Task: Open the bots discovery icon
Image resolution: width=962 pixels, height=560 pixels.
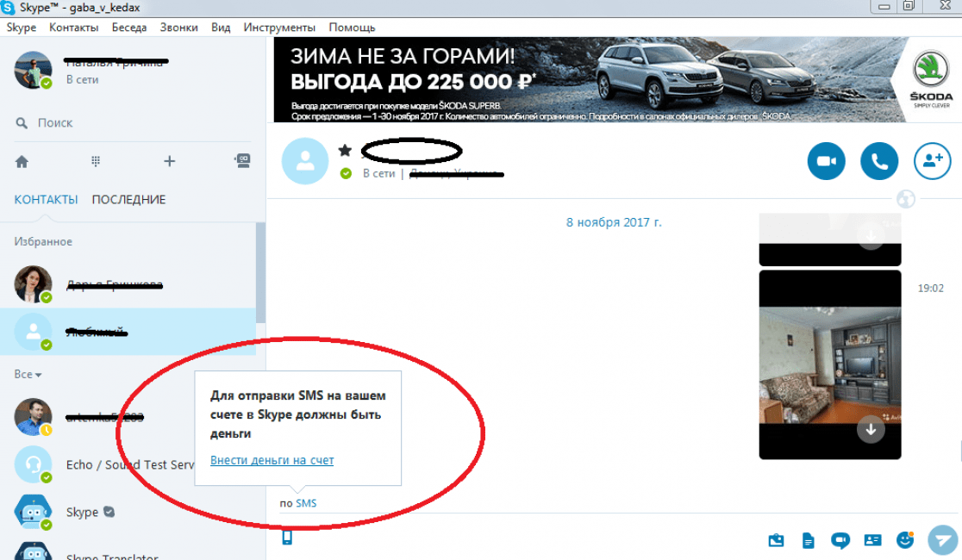Action: [x=242, y=161]
